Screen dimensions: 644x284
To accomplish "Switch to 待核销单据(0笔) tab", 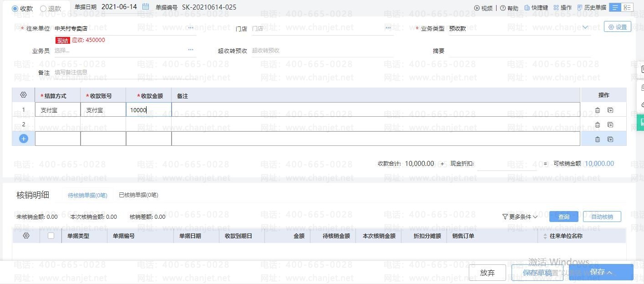I will 87,195.
